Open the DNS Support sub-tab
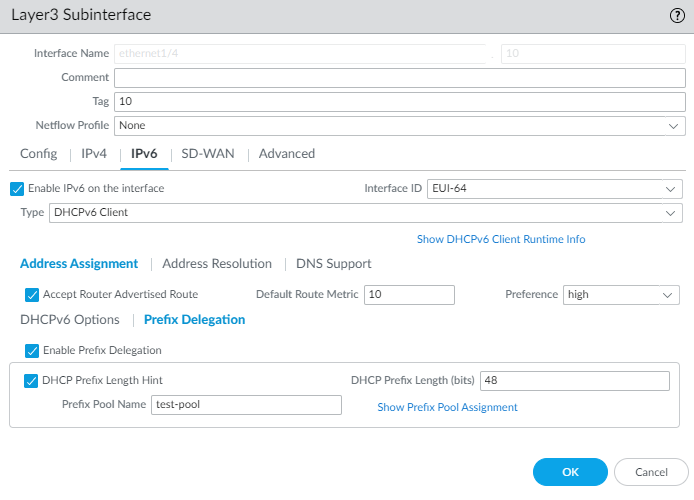This screenshot has width=694, height=500. point(334,264)
